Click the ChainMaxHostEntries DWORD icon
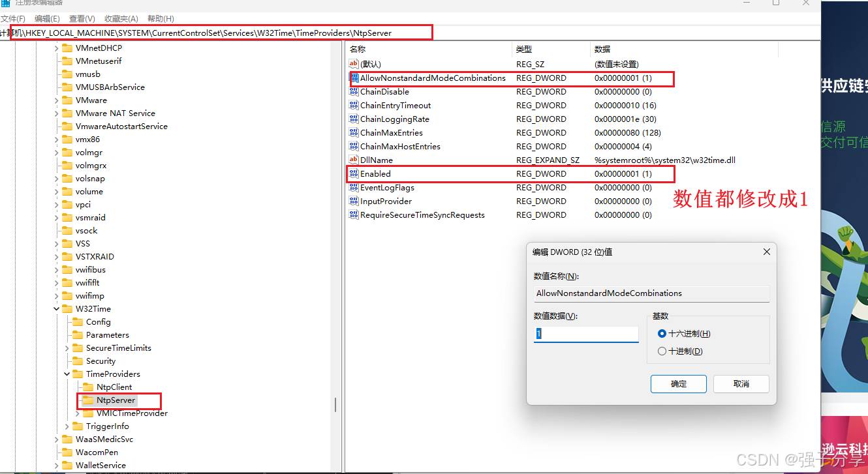 point(354,146)
